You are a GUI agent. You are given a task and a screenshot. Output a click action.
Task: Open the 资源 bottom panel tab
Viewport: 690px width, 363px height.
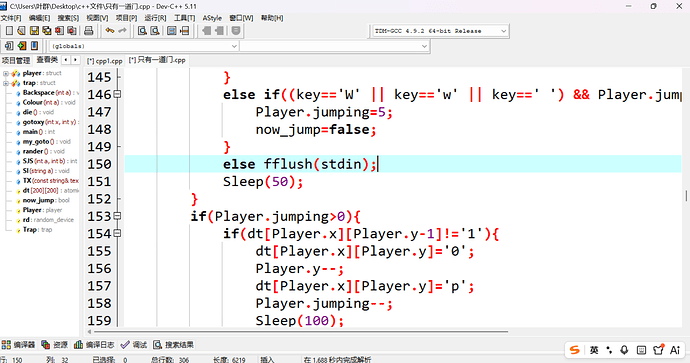point(55,345)
